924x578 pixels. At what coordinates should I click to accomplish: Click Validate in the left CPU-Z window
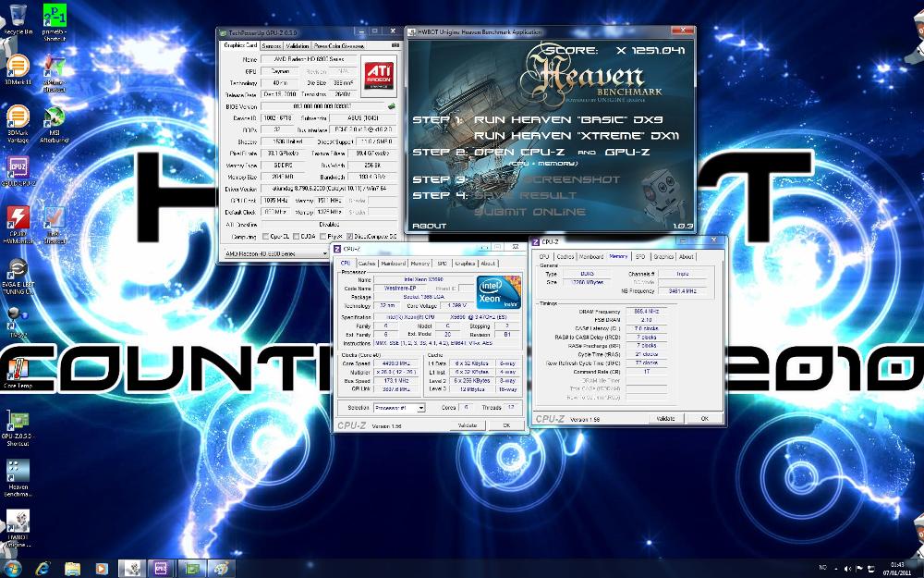pos(468,425)
